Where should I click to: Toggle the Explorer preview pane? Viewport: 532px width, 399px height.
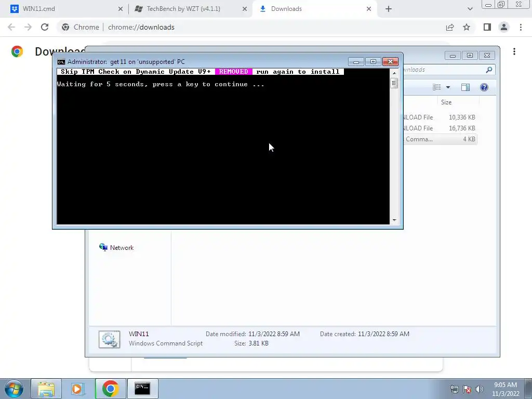coord(465,87)
